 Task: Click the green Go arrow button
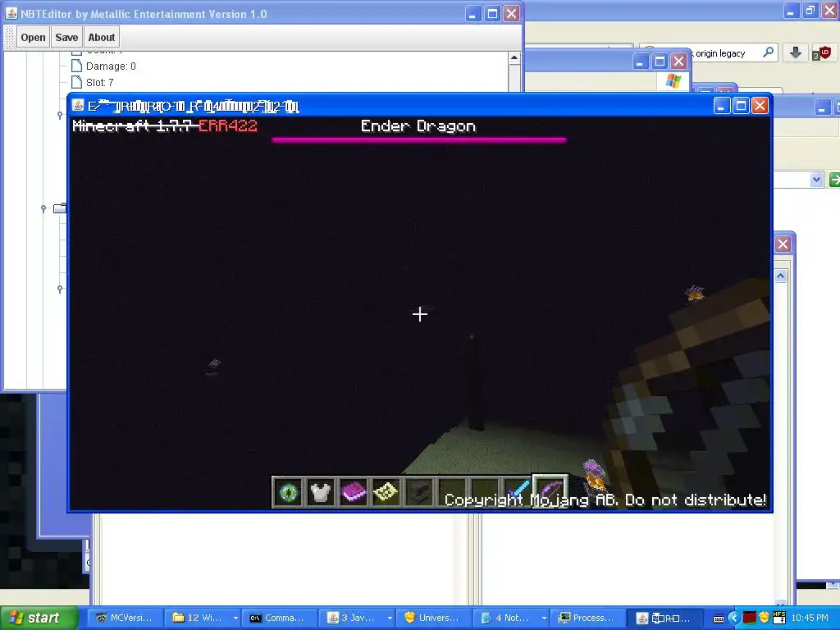pos(834,180)
